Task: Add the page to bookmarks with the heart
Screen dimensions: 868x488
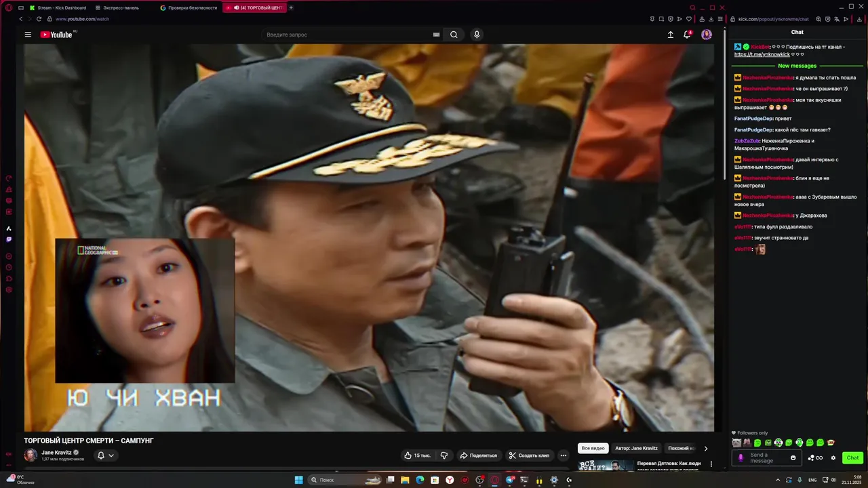Action: click(x=689, y=19)
